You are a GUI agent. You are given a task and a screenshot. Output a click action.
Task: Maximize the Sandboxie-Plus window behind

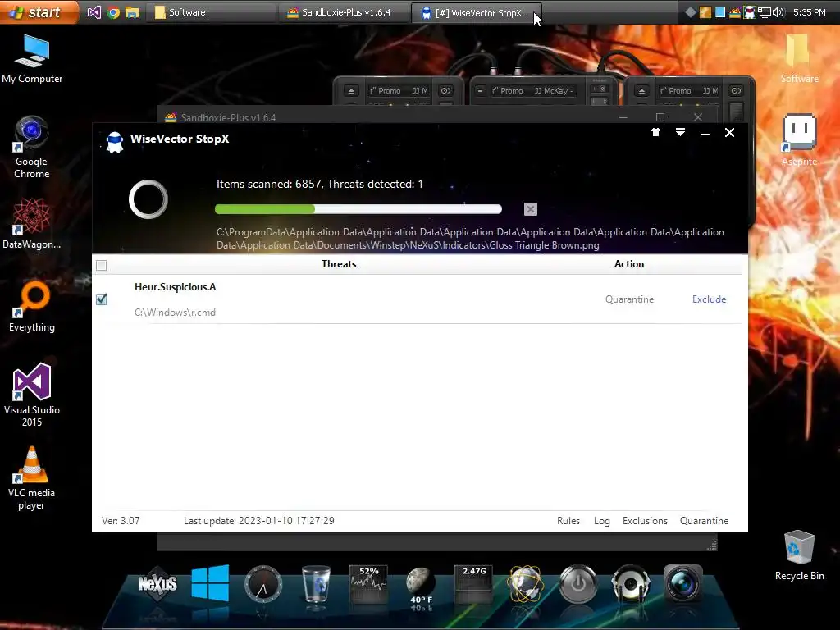click(660, 117)
